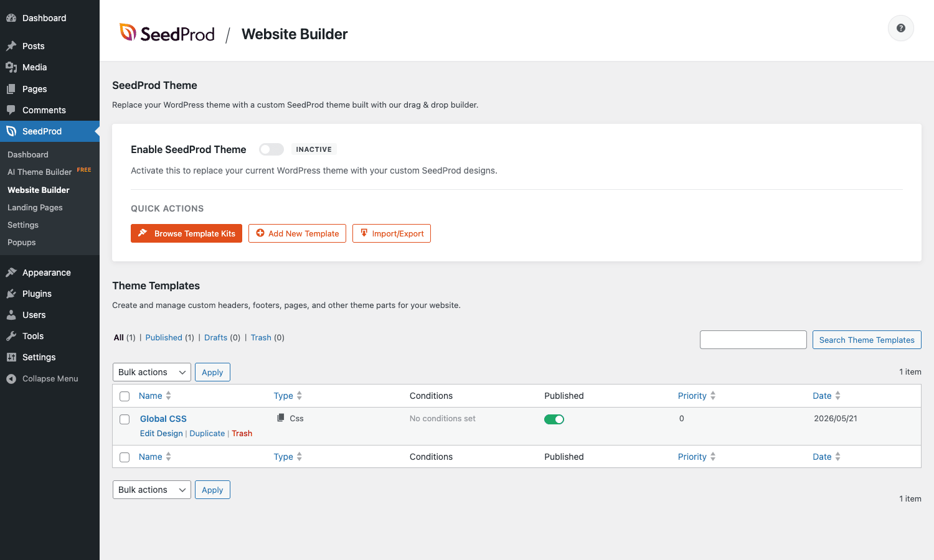
Task: Click the 'No conditions set' cell
Action: click(443, 418)
